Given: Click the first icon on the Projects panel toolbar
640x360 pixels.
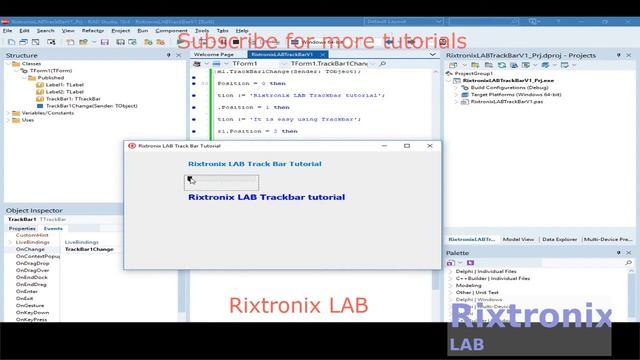Looking at the screenshot, I should (x=453, y=65).
